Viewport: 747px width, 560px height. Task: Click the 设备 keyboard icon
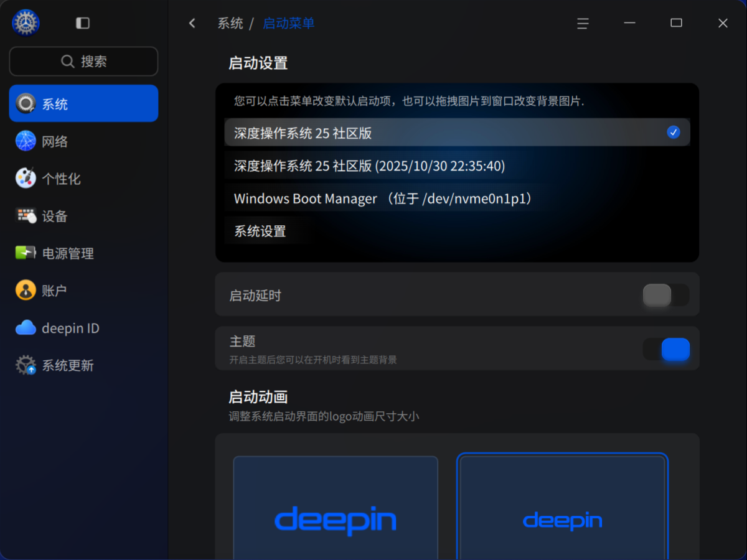[x=26, y=216]
